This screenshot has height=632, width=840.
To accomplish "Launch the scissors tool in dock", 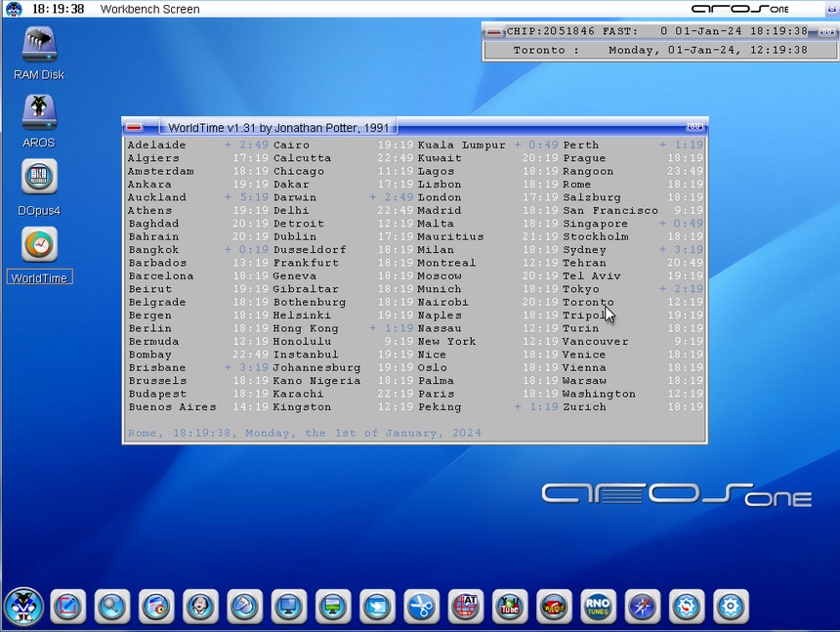I will [x=421, y=607].
